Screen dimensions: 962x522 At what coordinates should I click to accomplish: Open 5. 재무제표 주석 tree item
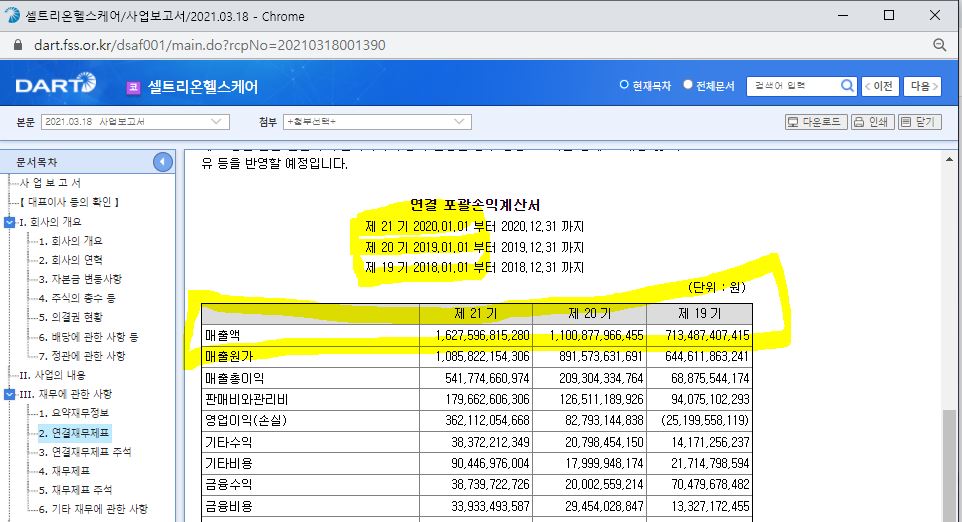click(75, 490)
